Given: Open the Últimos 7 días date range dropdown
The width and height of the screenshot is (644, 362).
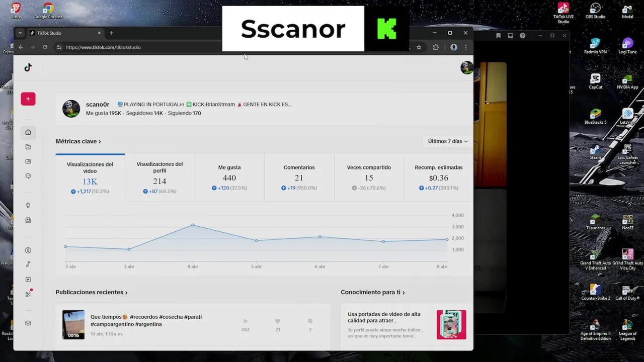Looking at the screenshot, I should tap(448, 141).
